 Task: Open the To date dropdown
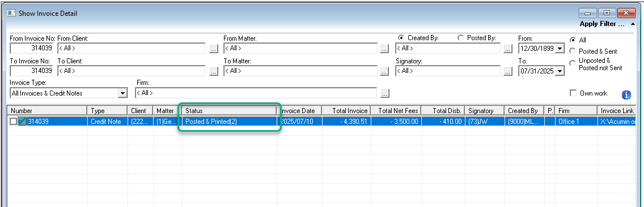[x=560, y=71]
